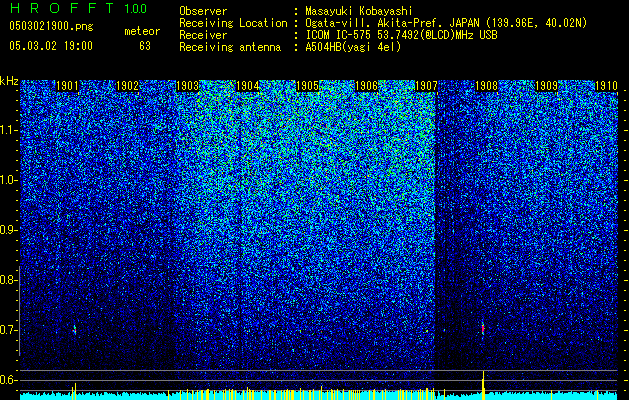Image resolution: width=629 pixels, height=400 pixels.
Task: Click the 0.9 frequency axis label
Action: click(7, 230)
